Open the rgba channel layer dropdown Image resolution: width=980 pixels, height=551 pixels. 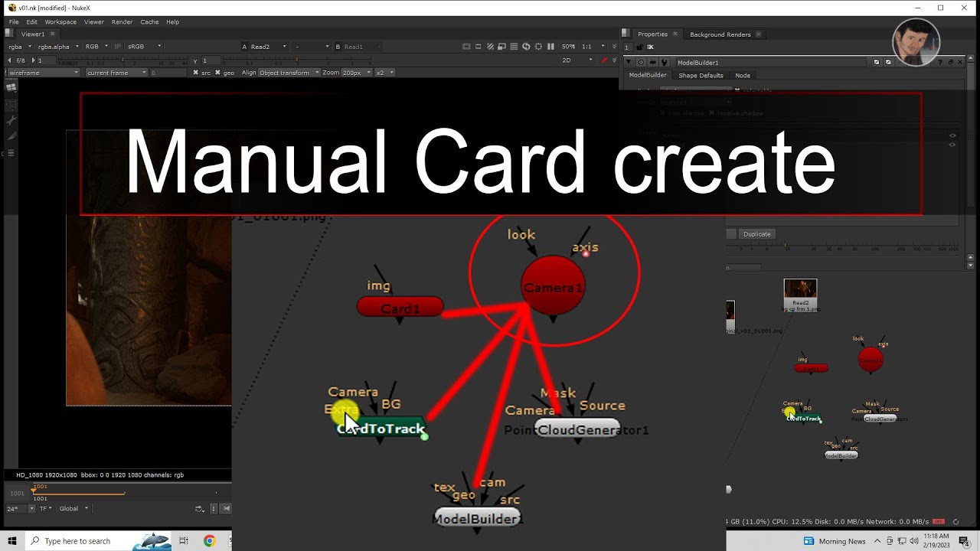point(20,47)
